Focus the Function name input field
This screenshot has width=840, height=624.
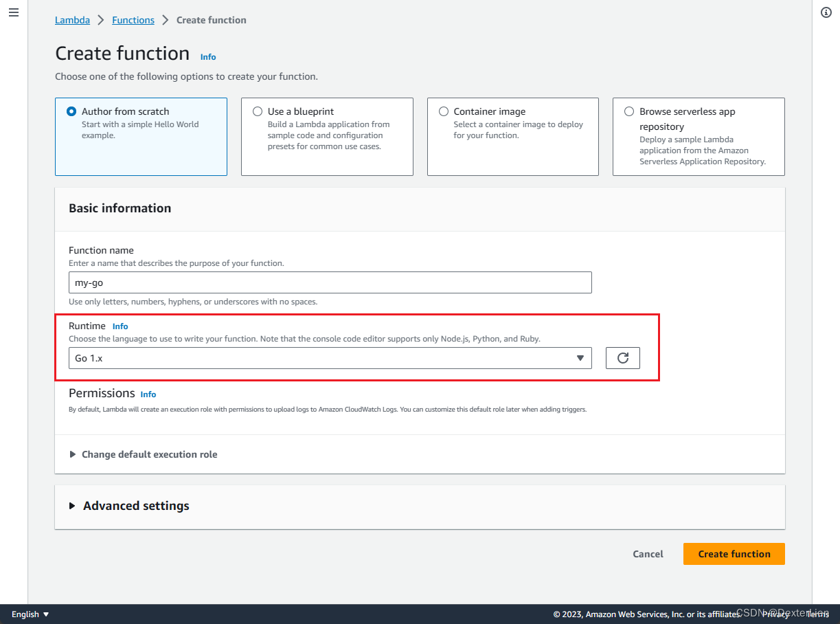click(x=330, y=282)
